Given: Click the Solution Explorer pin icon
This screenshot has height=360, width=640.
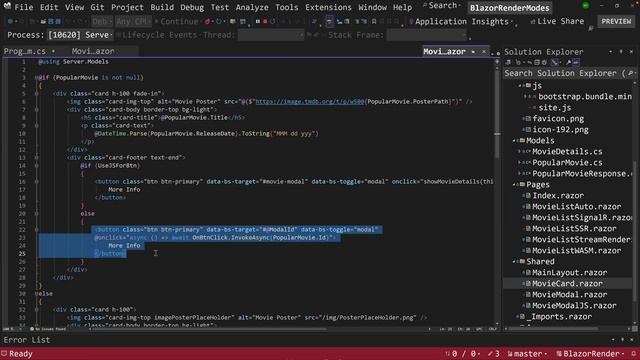Looking at the screenshot, I should (621, 52).
